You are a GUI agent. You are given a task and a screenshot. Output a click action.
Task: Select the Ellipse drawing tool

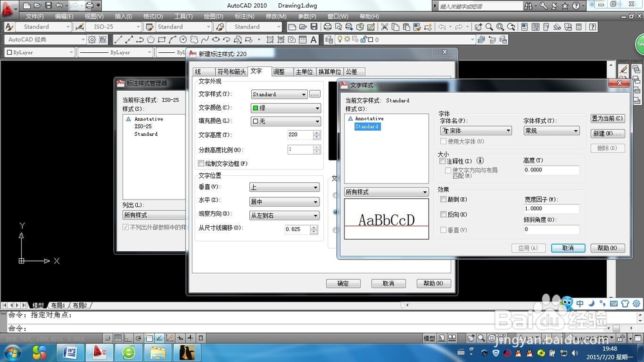(x=215, y=39)
